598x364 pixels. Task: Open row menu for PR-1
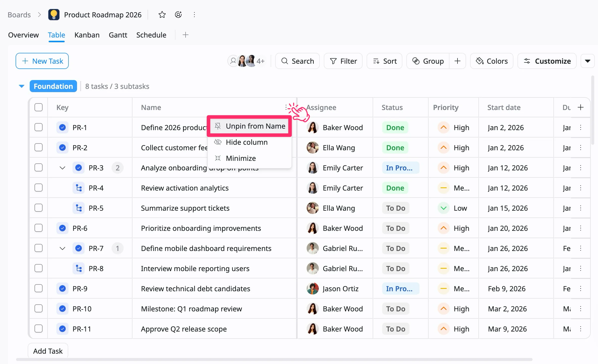pos(581,127)
